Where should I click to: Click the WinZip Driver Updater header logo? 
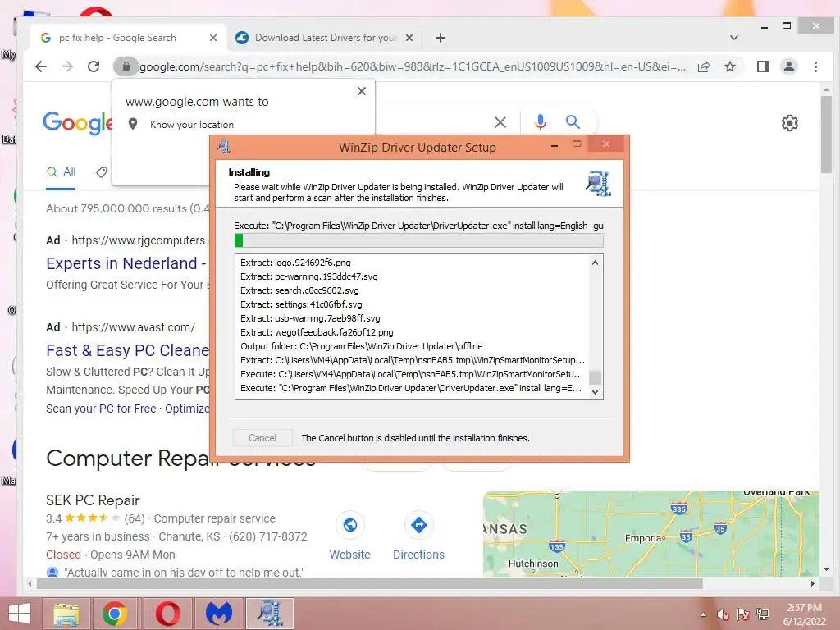tap(598, 183)
